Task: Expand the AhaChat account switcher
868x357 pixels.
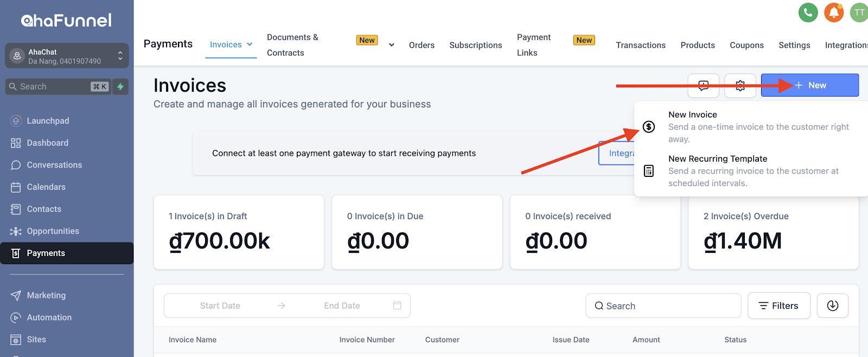Action: click(x=67, y=56)
